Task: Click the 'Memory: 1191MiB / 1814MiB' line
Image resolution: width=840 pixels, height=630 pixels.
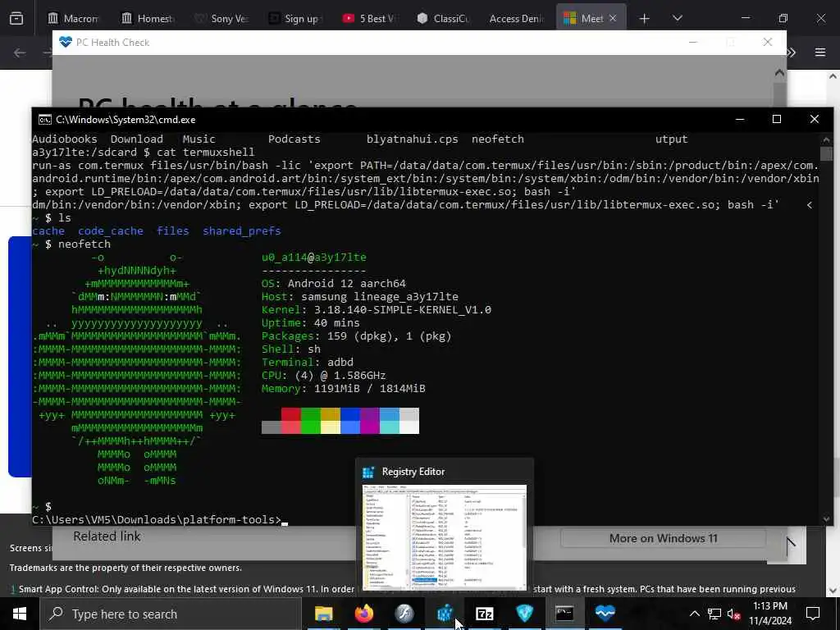Action: click(x=344, y=388)
